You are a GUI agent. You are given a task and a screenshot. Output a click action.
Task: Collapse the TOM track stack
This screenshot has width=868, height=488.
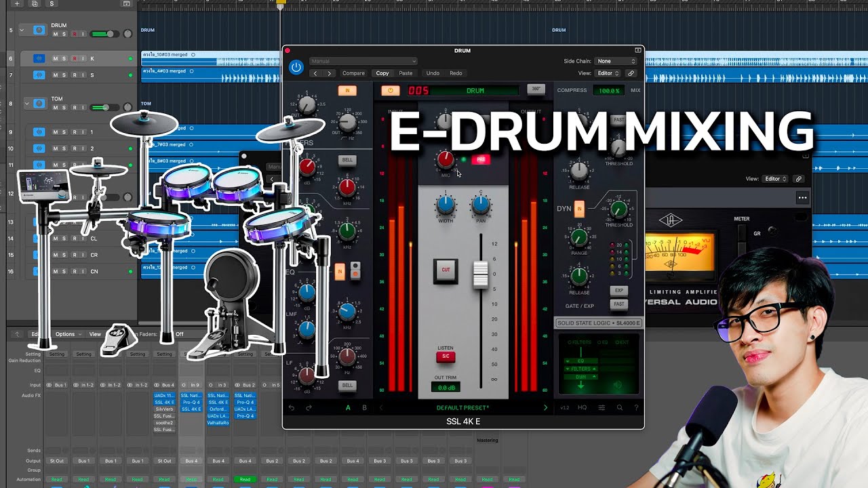[x=27, y=104]
